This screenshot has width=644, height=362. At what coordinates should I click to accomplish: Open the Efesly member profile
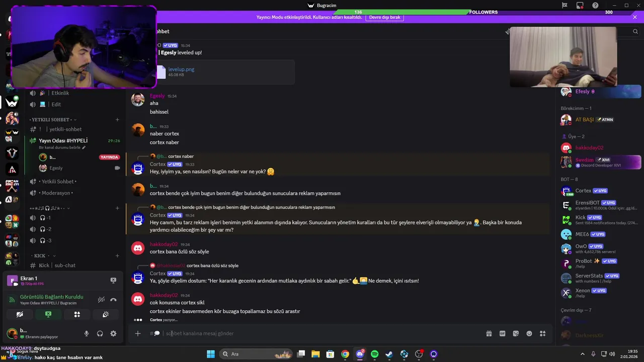(x=600, y=92)
